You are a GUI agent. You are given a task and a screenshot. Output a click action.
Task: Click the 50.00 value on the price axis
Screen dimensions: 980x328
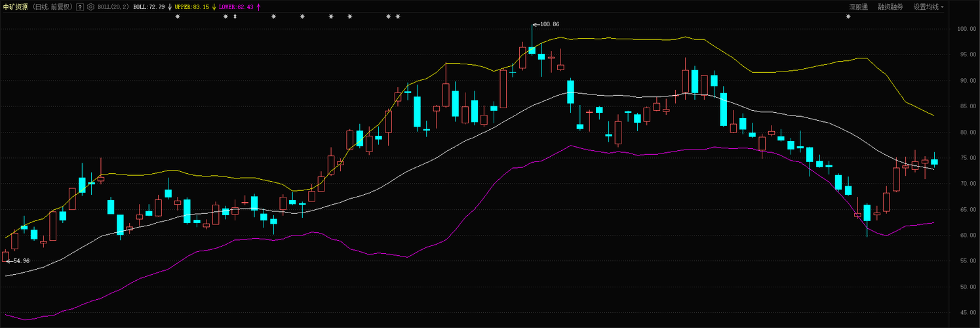coord(968,287)
